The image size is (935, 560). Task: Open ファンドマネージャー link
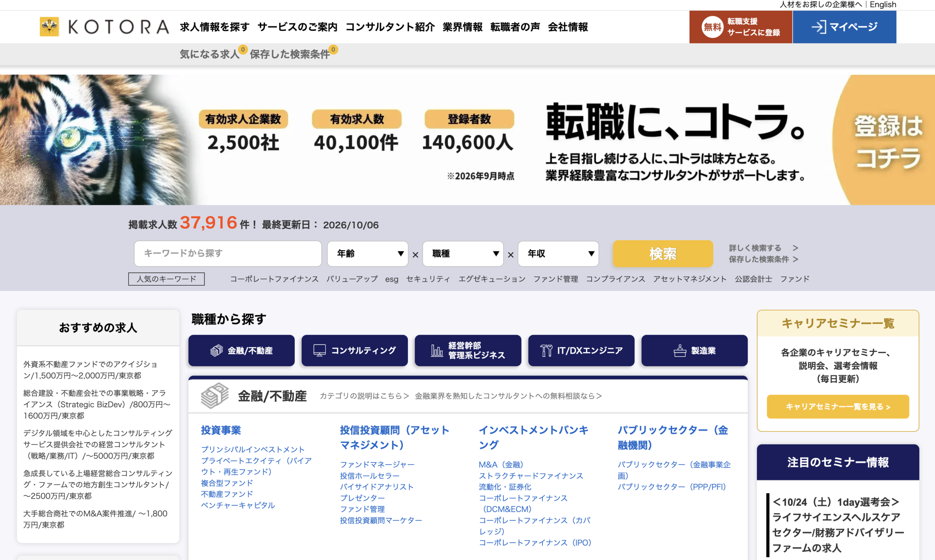377,464
